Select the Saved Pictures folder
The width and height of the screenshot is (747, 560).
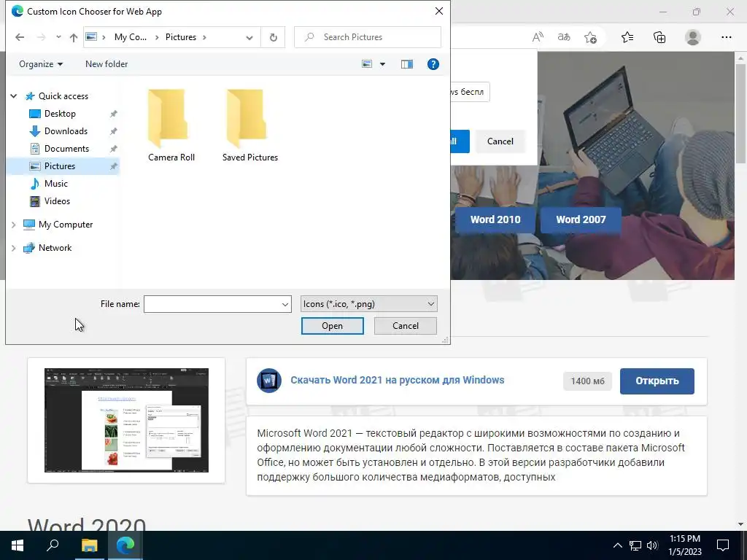click(x=250, y=125)
